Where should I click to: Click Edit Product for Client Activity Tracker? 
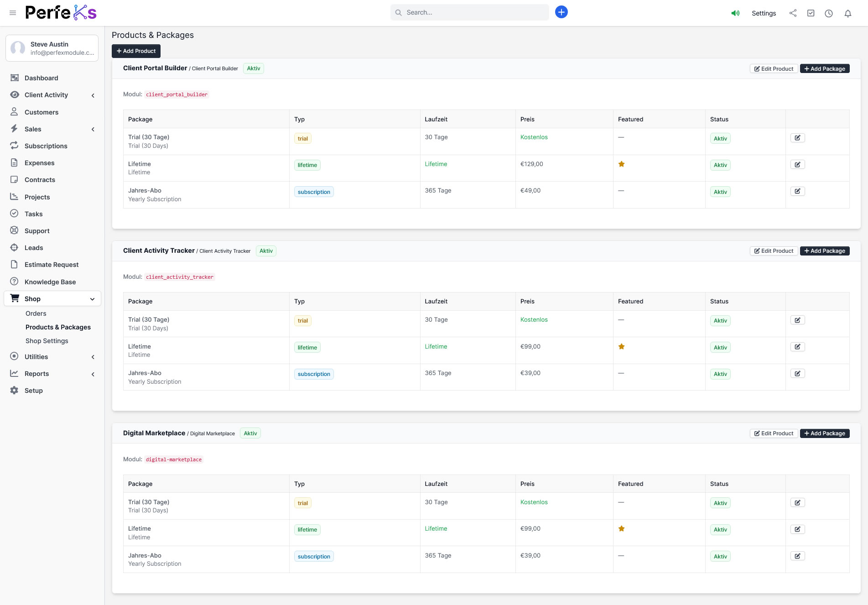774,251
